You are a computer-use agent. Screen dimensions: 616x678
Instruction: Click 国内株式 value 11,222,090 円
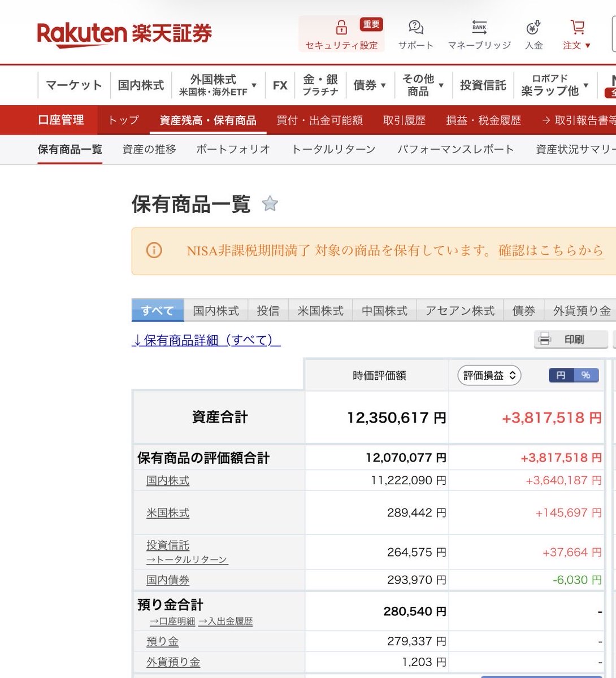pyautogui.click(x=409, y=481)
